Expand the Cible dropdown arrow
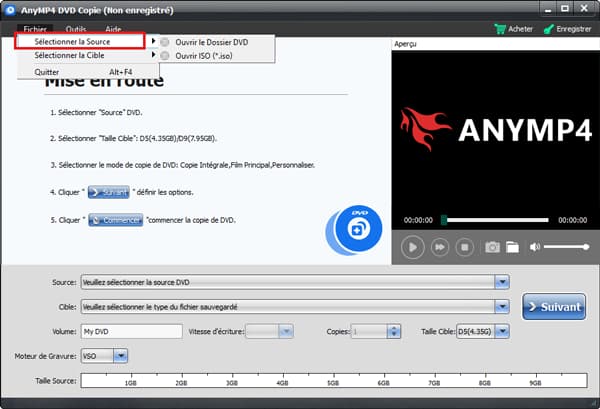Image resolution: width=600 pixels, height=409 pixels. (x=502, y=307)
